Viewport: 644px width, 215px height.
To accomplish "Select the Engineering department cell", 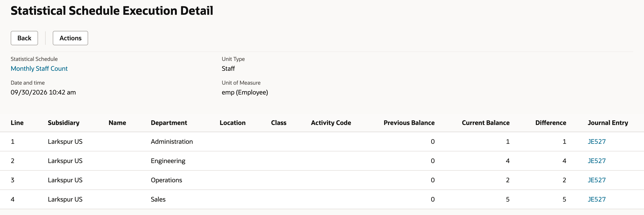I will [x=168, y=161].
